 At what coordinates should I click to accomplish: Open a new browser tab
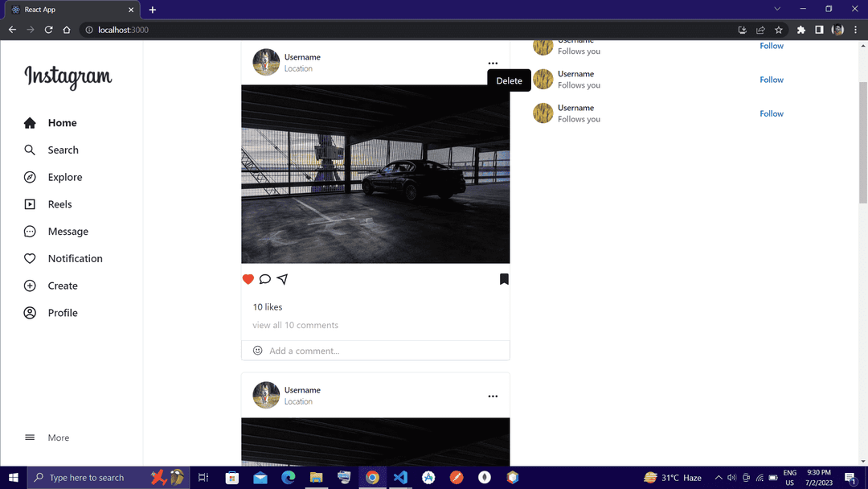coord(152,10)
